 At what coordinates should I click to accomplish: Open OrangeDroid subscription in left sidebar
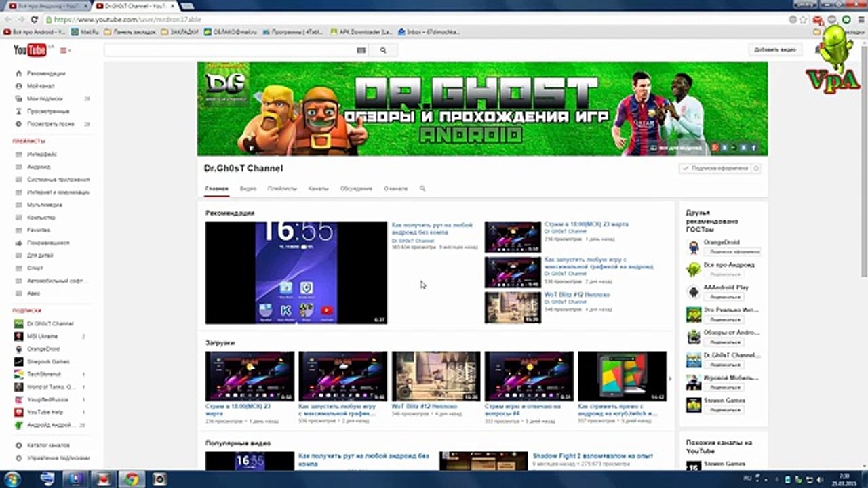pyautogui.click(x=43, y=349)
